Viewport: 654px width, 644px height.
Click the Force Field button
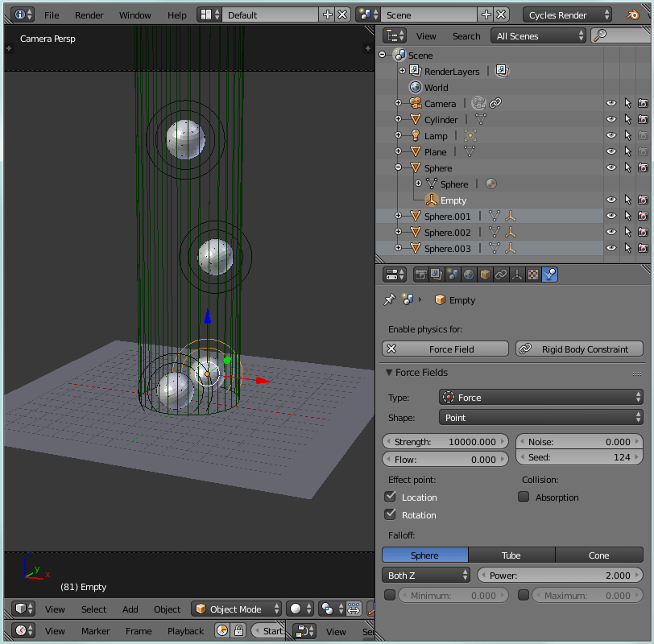click(445, 349)
